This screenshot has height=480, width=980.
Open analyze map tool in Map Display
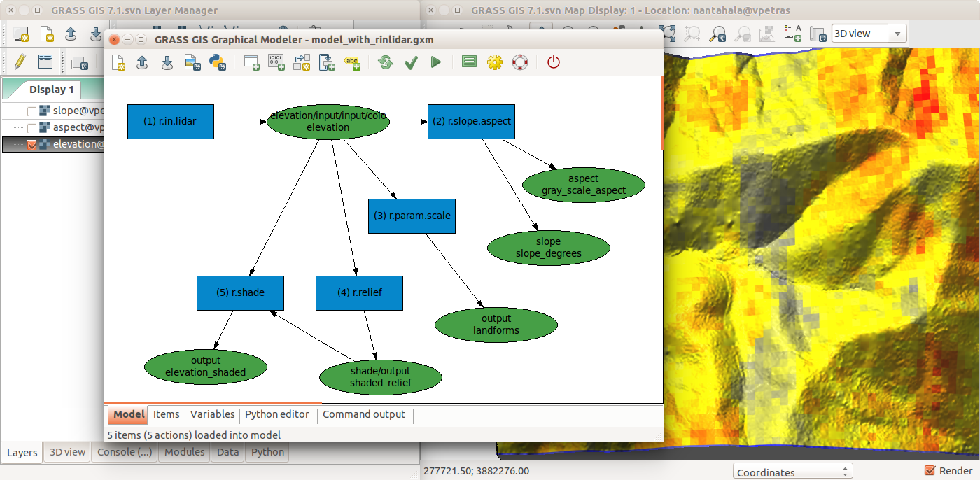[769, 34]
